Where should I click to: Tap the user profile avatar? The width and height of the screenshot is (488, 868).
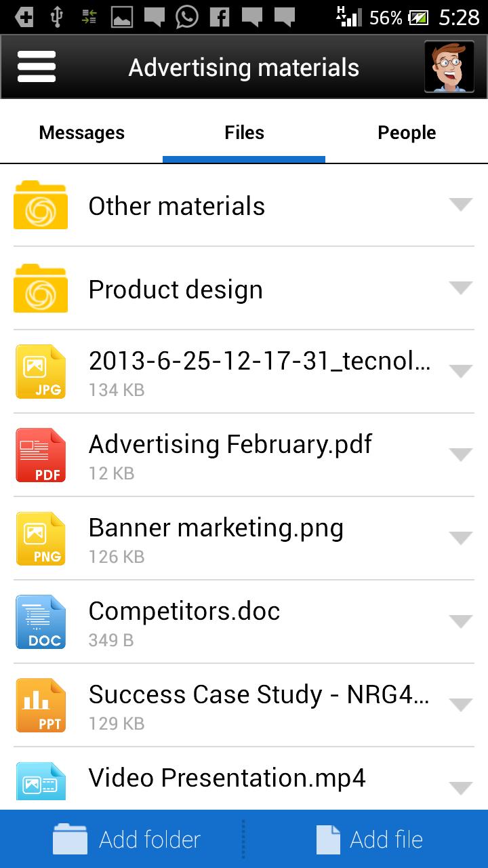coord(448,66)
